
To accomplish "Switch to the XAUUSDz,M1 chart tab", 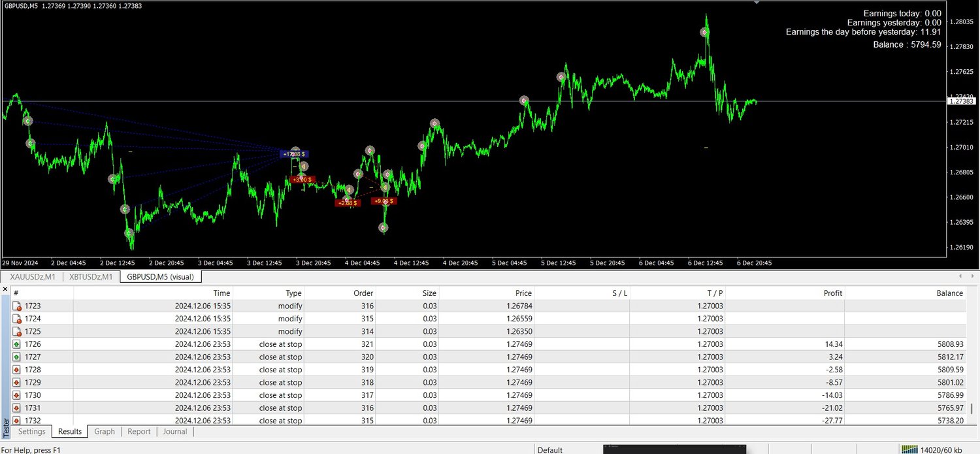I will [x=33, y=277].
